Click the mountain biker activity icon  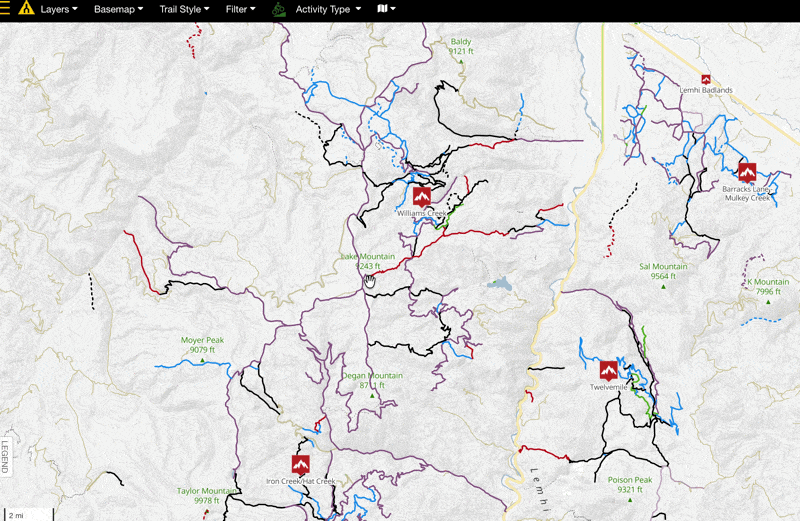click(279, 9)
